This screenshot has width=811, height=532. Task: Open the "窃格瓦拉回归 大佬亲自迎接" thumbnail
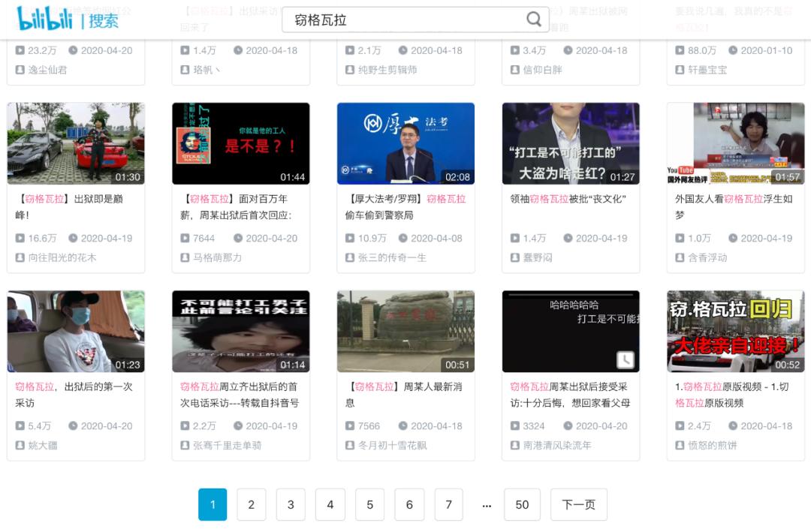(735, 331)
